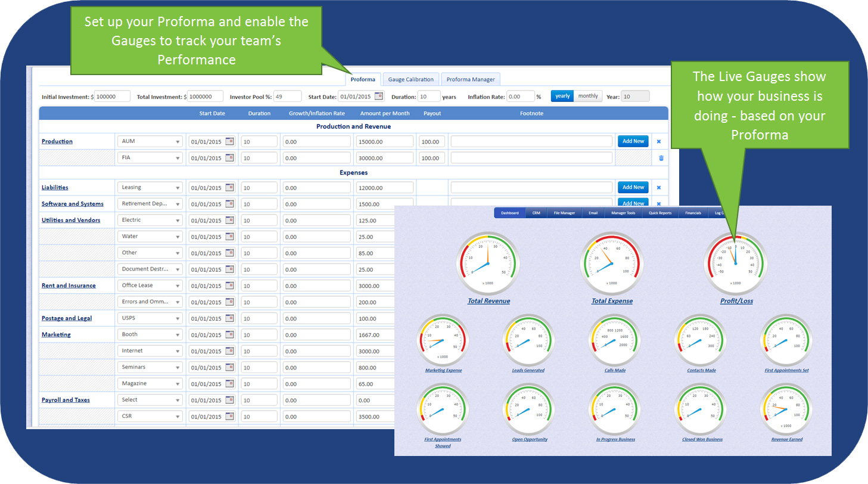
Task: Open the calendar icon in the USPS row
Action: point(229,318)
